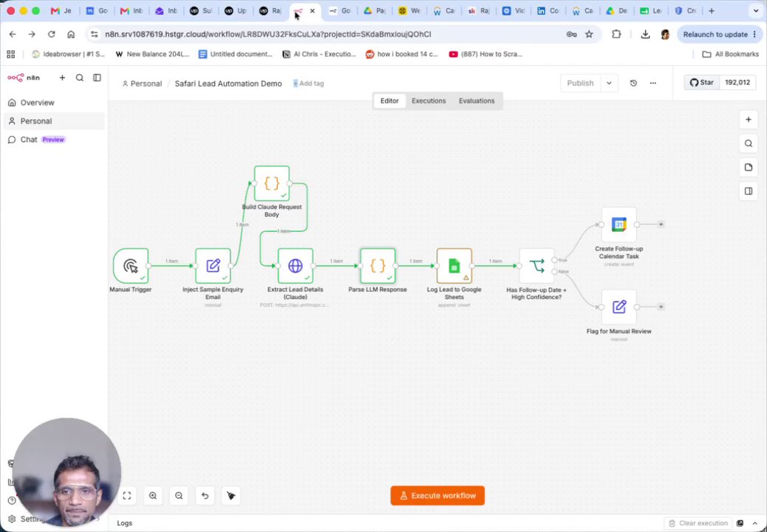Viewport: 767px width, 532px height.
Task: Click the Publish button
Action: pyautogui.click(x=580, y=83)
